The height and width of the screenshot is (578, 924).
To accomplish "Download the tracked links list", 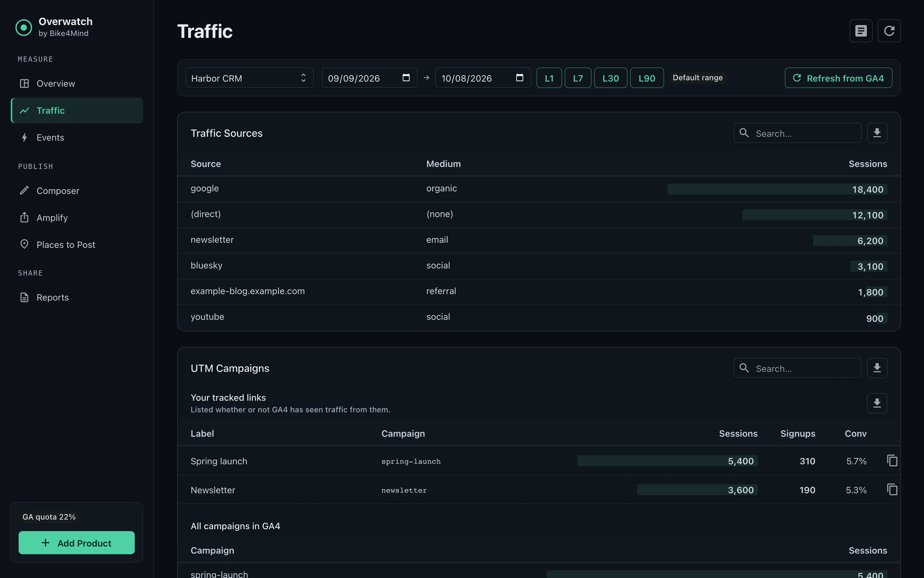I will (877, 403).
